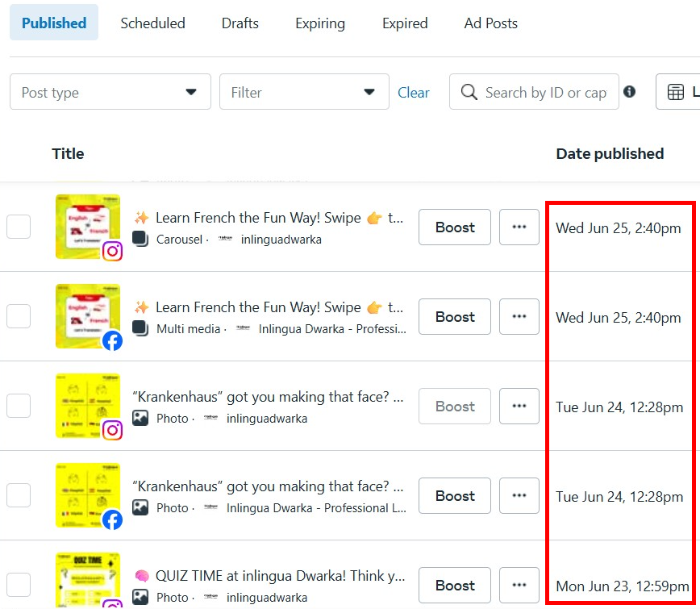Boost the Instagram Learn French carousel post
The image size is (700, 609).
point(455,227)
